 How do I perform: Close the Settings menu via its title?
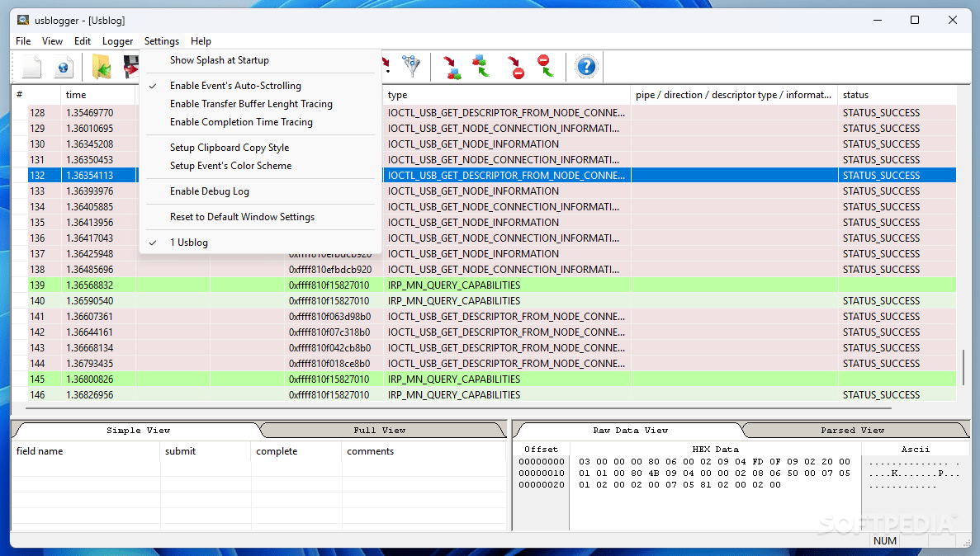(162, 41)
